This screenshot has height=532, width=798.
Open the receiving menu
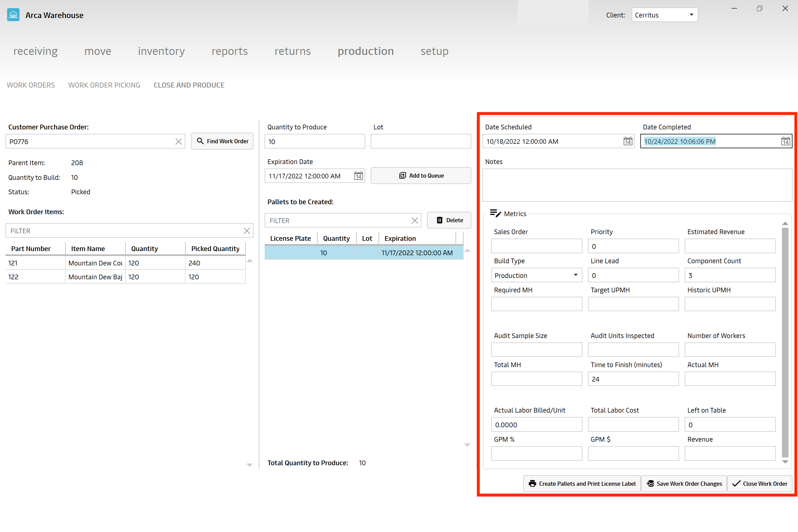(x=36, y=51)
